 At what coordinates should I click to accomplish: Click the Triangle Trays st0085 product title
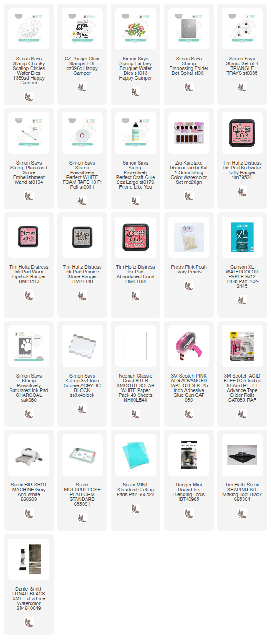(242, 66)
